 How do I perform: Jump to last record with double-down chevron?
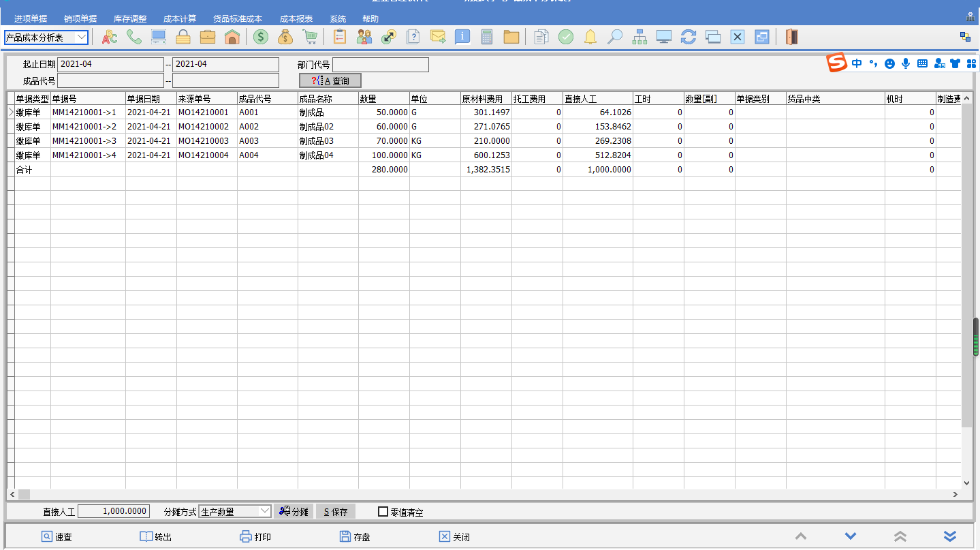(950, 536)
